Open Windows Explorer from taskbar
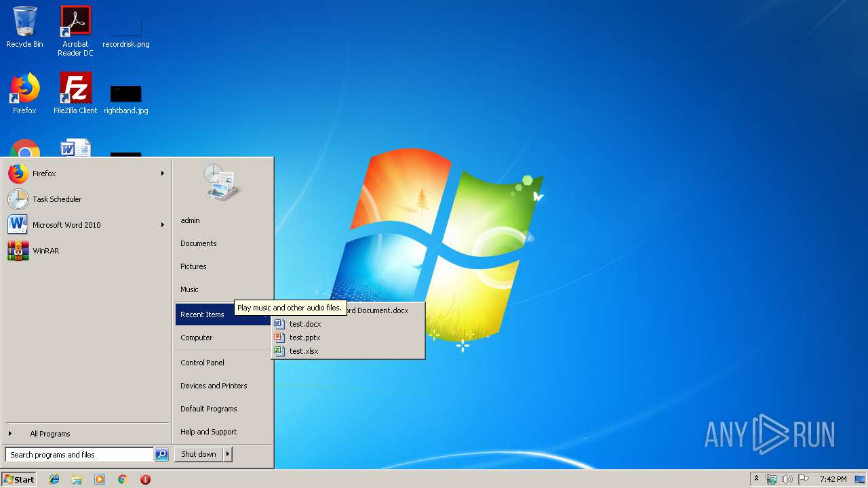868x488 pixels. pos(77,479)
